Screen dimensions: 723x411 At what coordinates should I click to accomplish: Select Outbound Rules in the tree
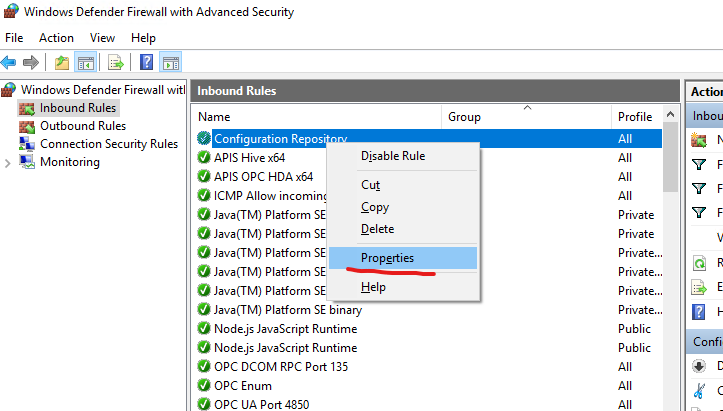pyautogui.click(x=82, y=126)
